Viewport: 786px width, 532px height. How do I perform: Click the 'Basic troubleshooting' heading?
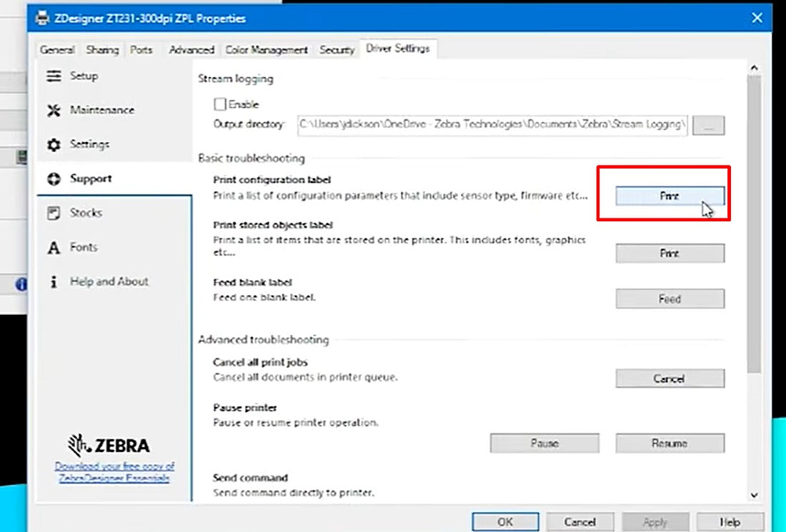252,159
